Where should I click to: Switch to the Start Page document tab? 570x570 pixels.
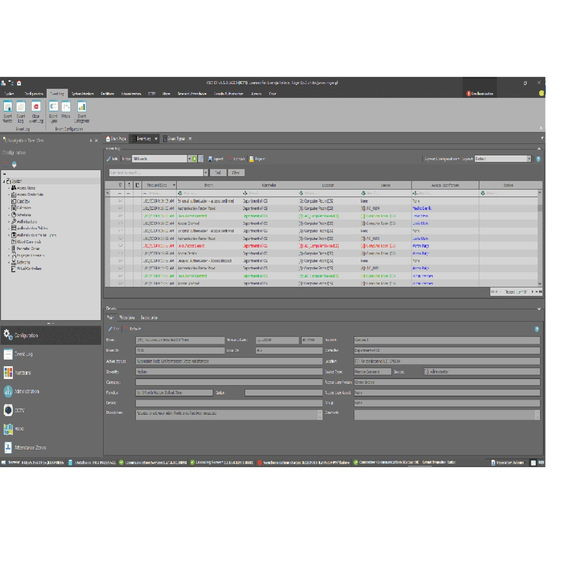[x=116, y=139]
